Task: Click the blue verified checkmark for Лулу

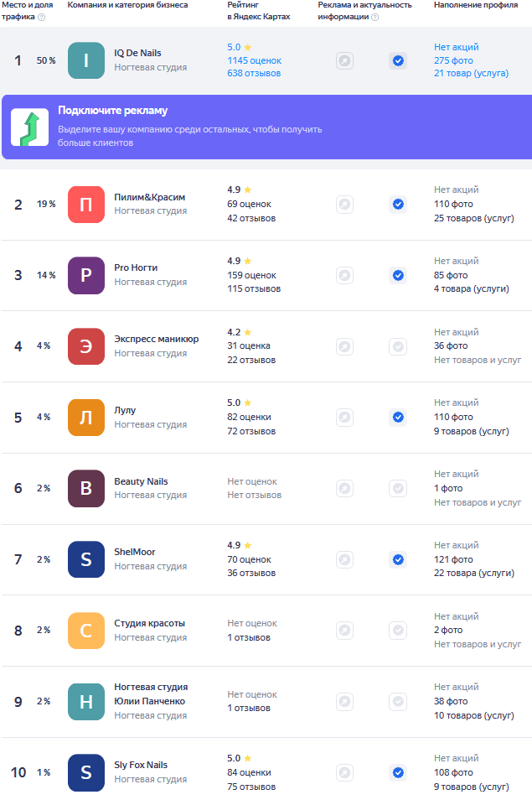Action: (x=398, y=418)
